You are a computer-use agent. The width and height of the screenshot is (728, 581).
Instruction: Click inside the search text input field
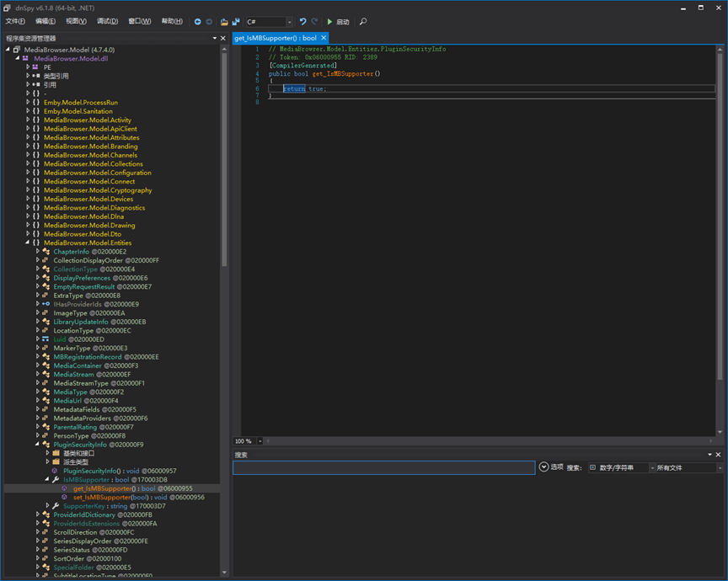(x=383, y=467)
